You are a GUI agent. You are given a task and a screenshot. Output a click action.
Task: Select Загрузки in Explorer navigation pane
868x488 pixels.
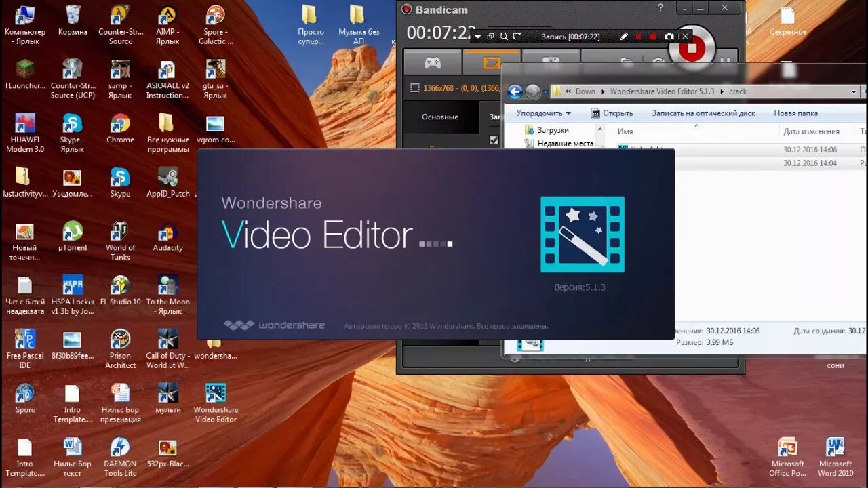(546, 130)
